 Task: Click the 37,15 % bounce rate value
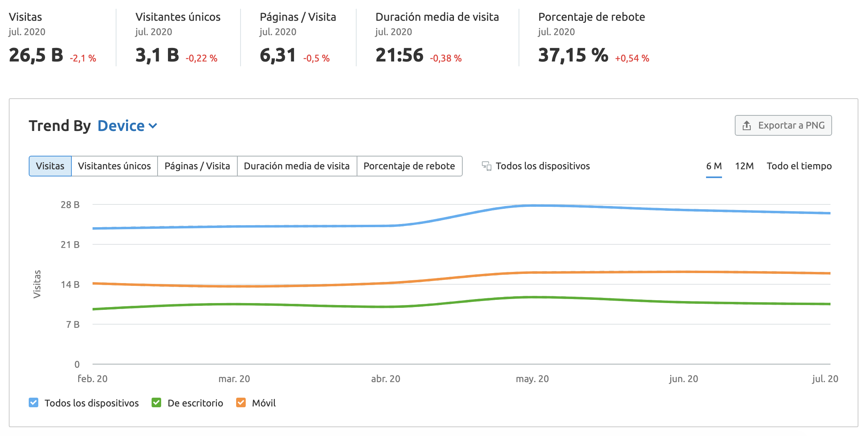573,55
